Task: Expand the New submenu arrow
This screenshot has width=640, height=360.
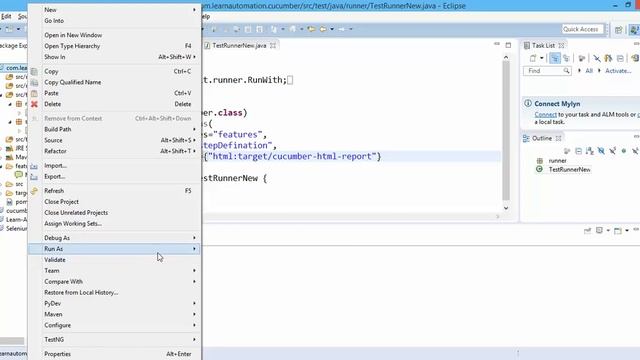Action: [194, 9]
